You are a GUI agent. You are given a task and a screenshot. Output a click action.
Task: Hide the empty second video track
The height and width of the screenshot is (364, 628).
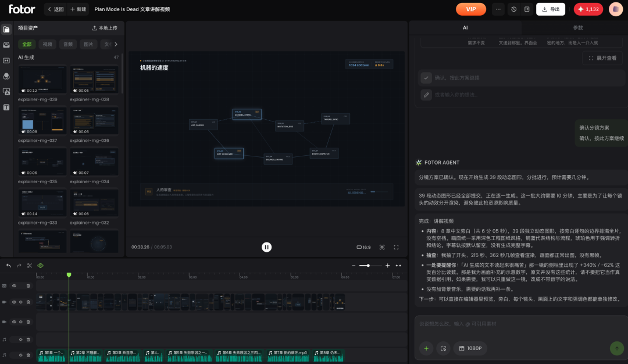click(14, 322)
